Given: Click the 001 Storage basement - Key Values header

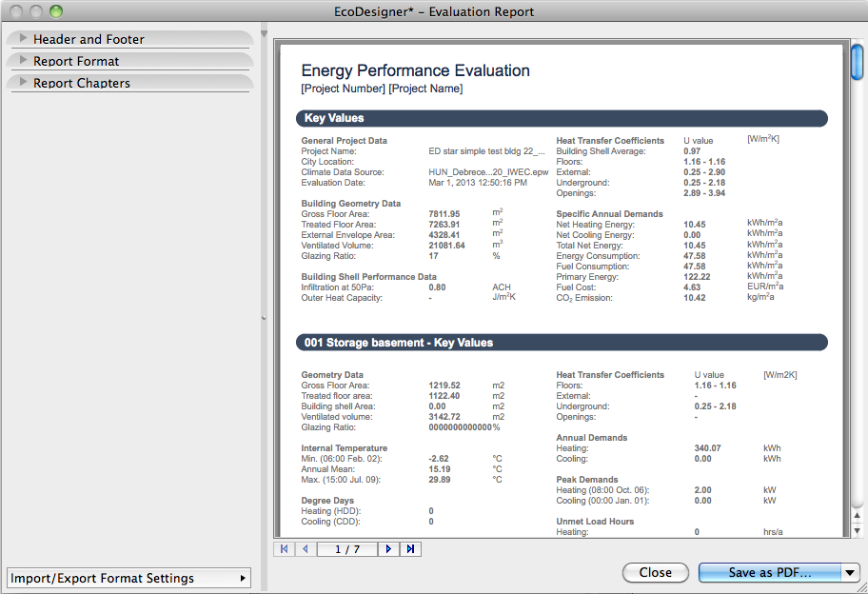Looking at the screenshot, I should (x=562, y=342).
